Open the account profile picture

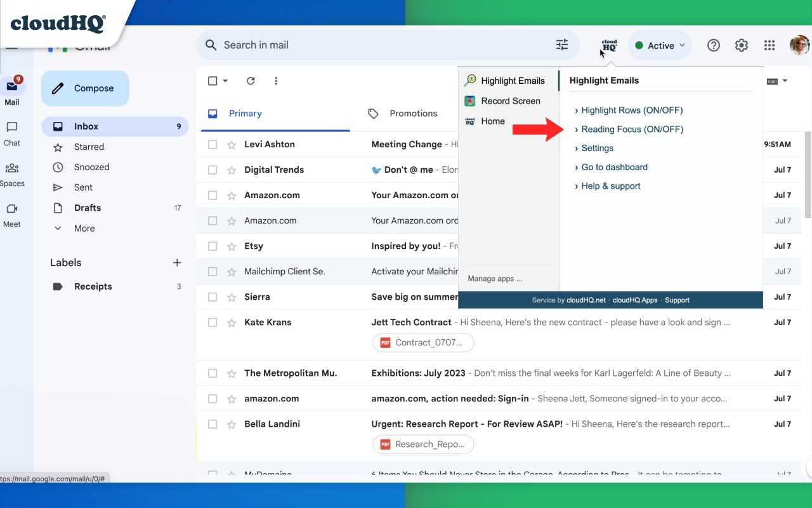pyautogui.click(x=799, y=45)
